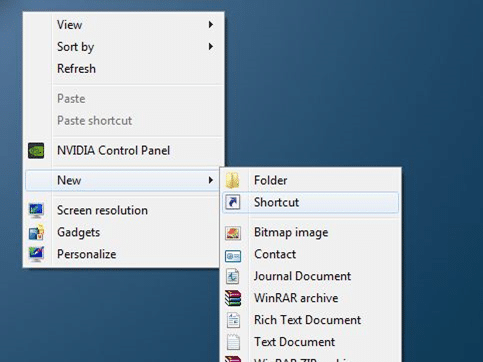Expand the Sort by submenu arrow
This screenshot has height=362, width=483.
point(211,46)
